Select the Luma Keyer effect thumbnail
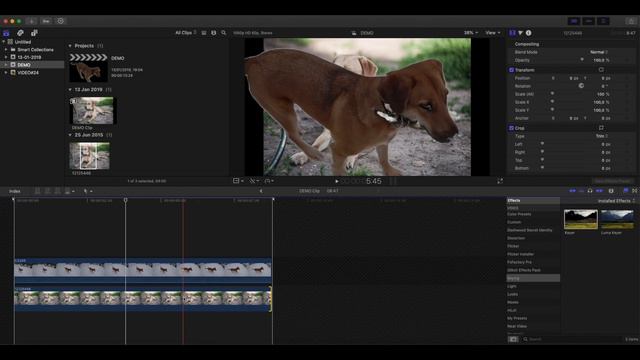Screen dimensions: 640x360 pos(617,219)
